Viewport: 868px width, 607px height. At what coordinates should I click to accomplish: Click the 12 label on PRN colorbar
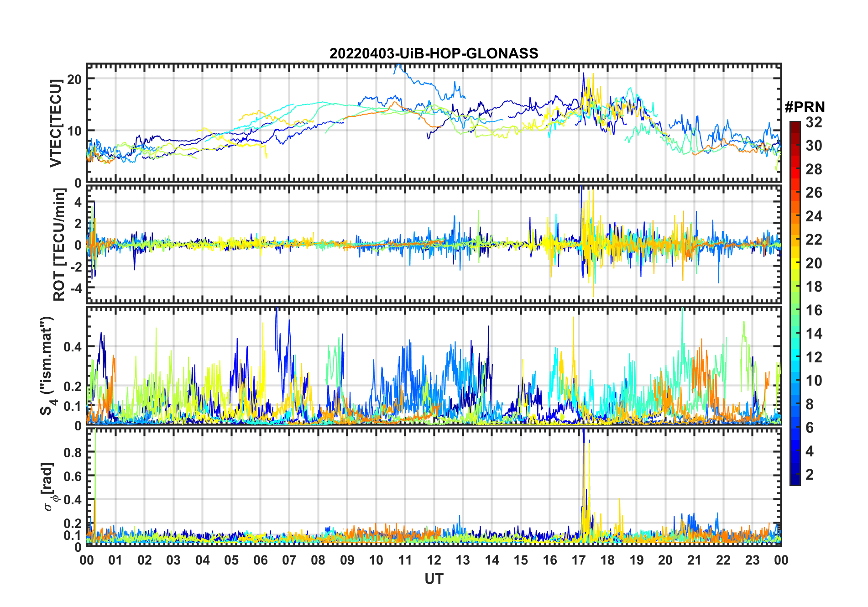tap(814, 357)
